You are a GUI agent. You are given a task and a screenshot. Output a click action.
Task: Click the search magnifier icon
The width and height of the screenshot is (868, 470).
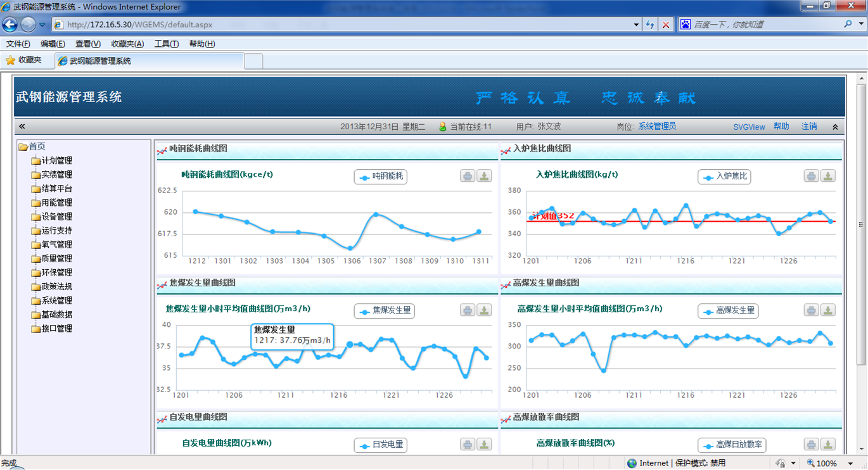pos(848,24)
